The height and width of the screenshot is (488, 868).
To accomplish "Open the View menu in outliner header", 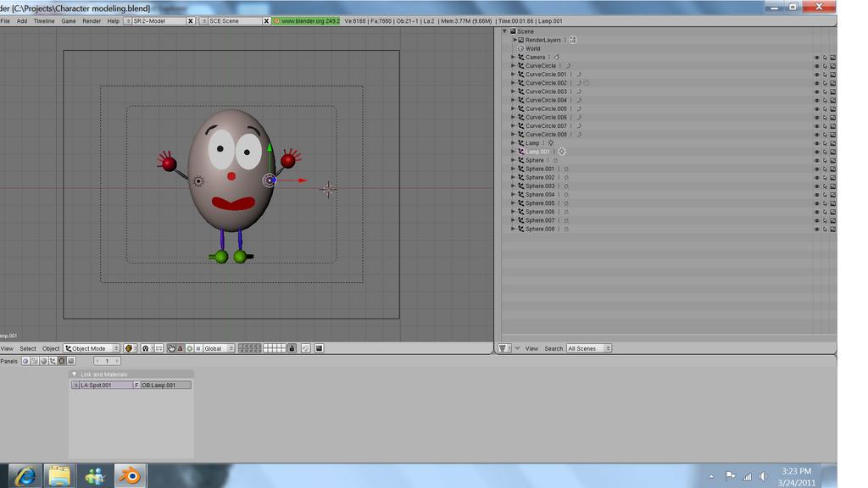I will coord(531,348).
